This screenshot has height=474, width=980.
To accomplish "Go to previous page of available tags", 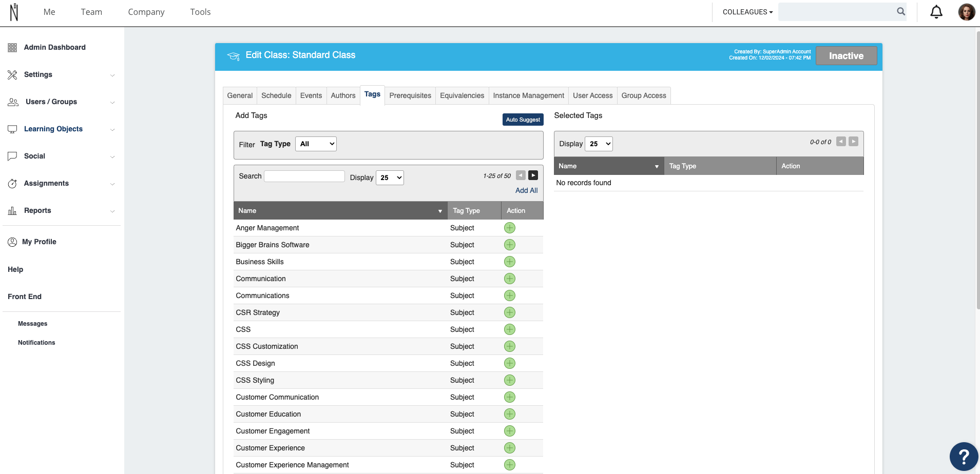I will click(x=521, y=175).
